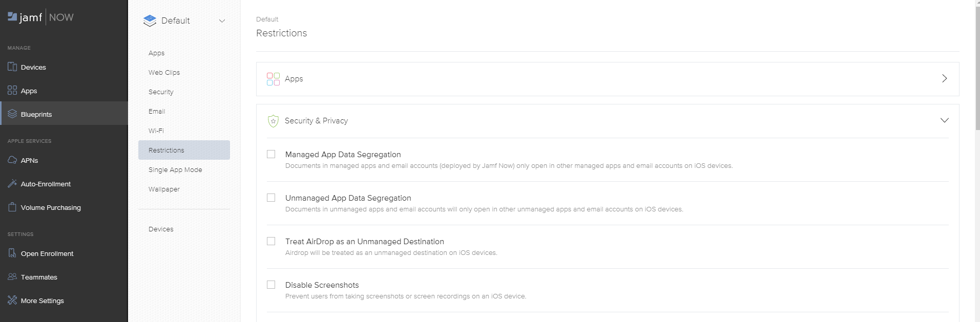Click the Volume Purchasing bag icon
The image size is (980, 322).
tap(12, 207)
